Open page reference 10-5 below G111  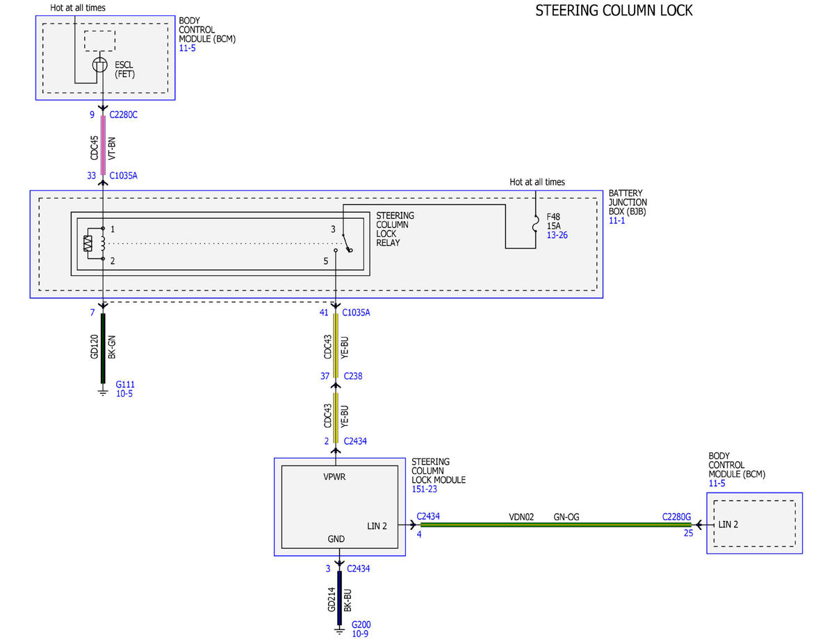[x=124, y=394]
